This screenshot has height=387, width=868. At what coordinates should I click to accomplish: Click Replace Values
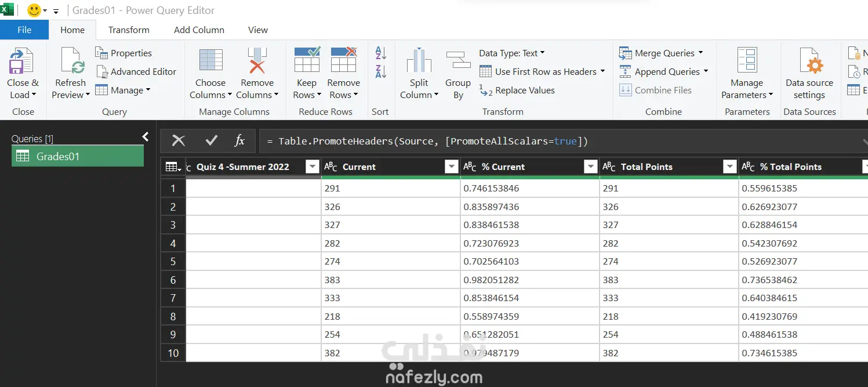pyautogui.click(x=517, y=90)
